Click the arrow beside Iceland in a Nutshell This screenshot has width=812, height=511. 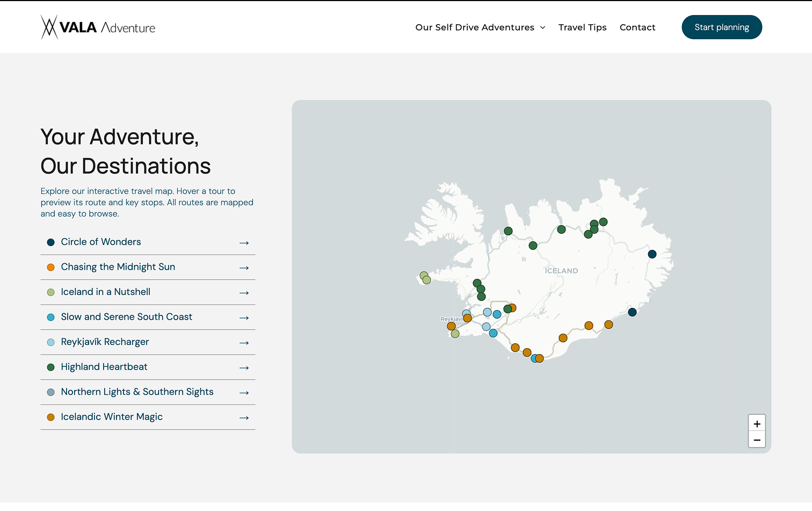click(244, 293)
